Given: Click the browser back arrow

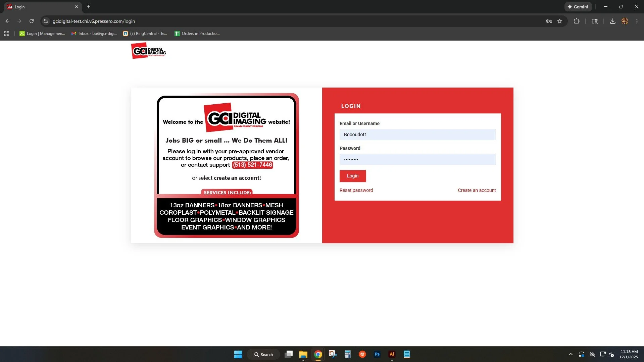Looking at the screenshot, I should point(7,21).
